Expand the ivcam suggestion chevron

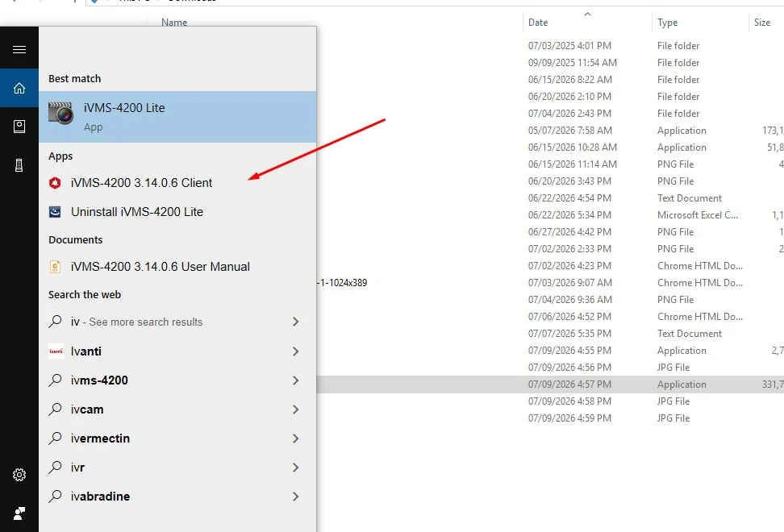click(295, 409)
